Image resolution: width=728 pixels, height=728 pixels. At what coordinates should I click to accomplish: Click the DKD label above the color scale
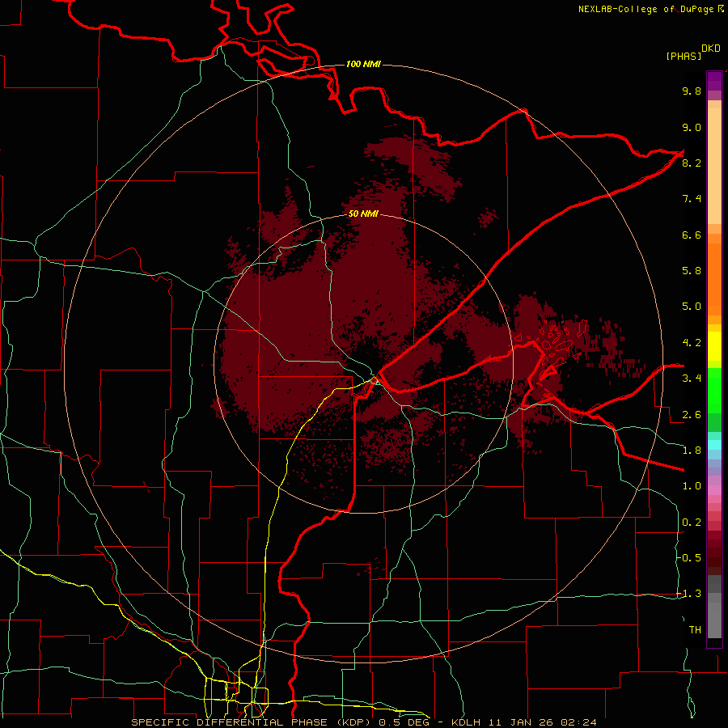coord(710,49)
